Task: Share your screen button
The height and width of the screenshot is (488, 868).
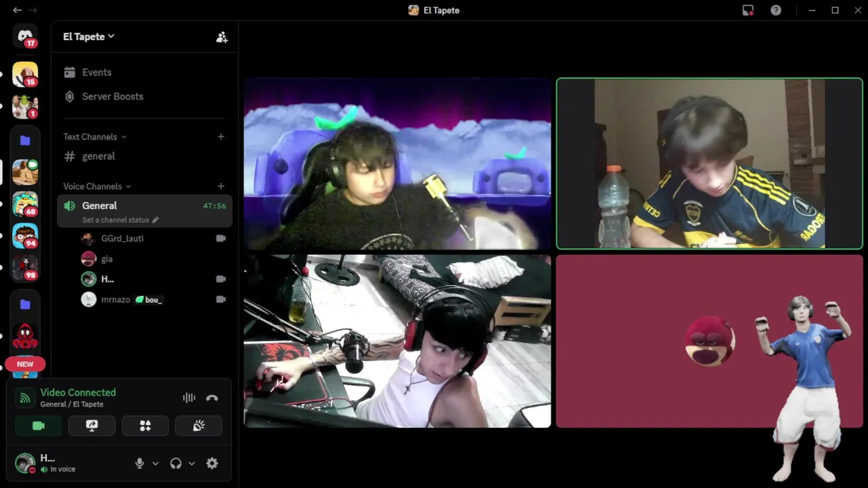Action: pyautogui.click(x=92, y=426)
